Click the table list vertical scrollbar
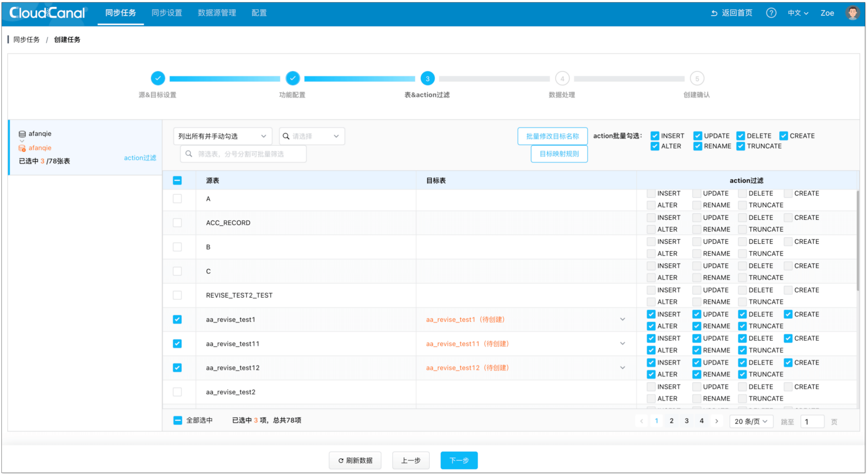This screenshot has height=475, width=868. click(x=858, y=241)
